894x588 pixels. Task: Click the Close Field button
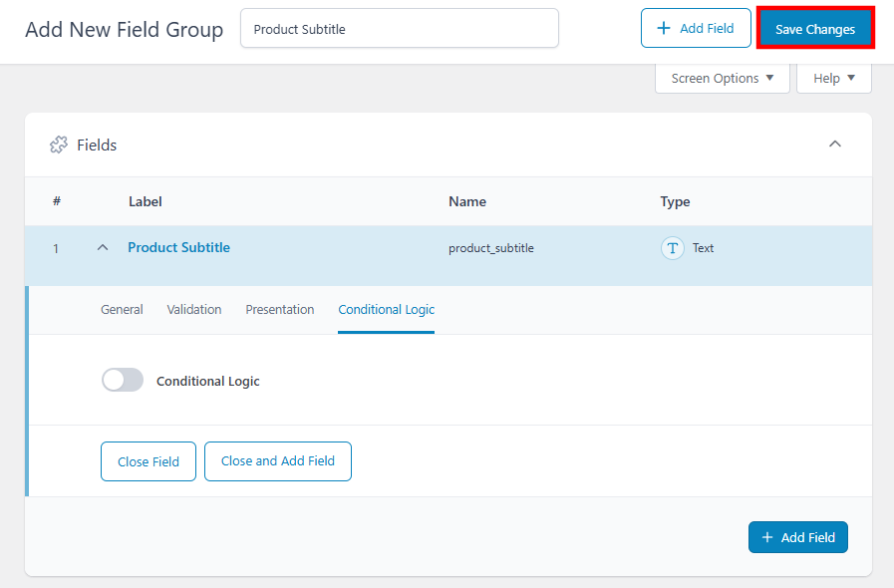click(148, 461)
